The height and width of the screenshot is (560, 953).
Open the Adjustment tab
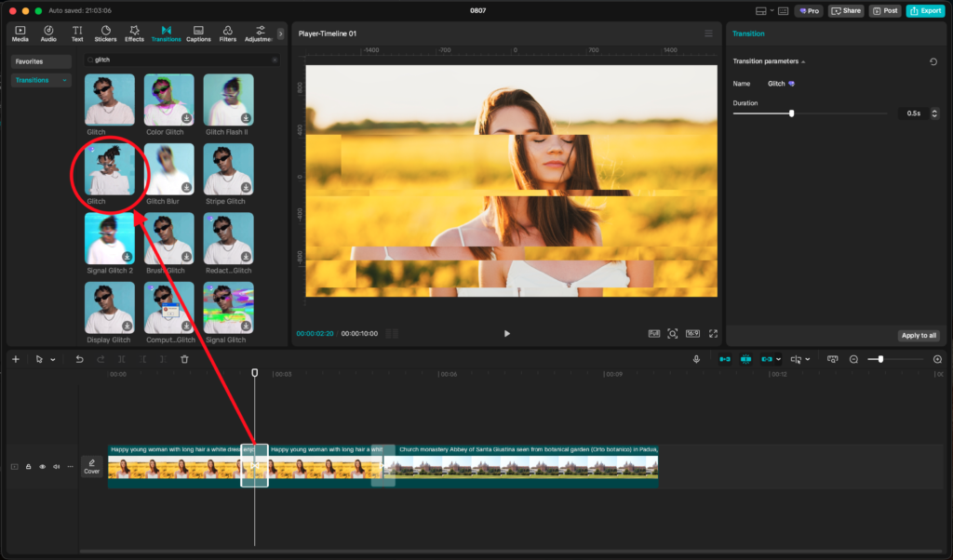(x=259, y=33)
